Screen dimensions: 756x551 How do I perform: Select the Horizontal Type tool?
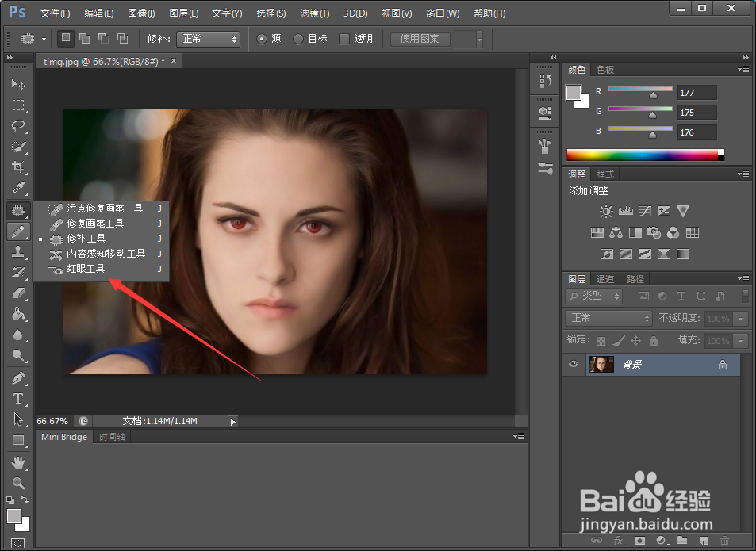pyautogui.click(x=18, y=399)
